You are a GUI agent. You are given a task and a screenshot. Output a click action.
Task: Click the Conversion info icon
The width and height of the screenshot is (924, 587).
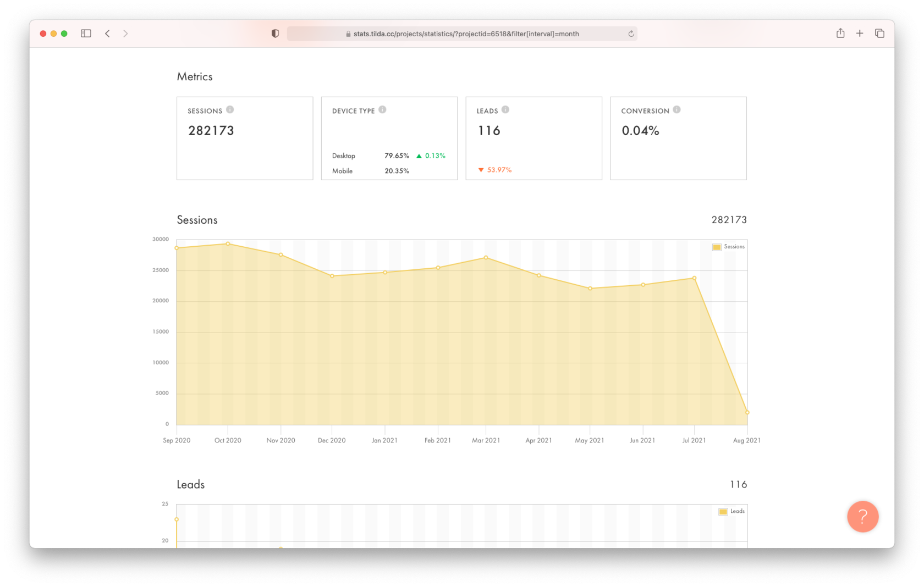[676, 110]
